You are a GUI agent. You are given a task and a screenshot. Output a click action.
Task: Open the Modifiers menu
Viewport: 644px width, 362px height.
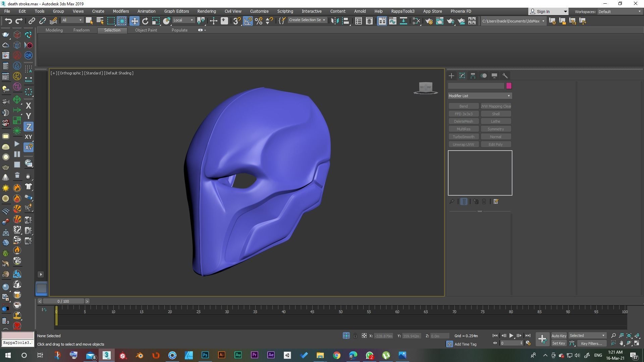pos(121,11)
